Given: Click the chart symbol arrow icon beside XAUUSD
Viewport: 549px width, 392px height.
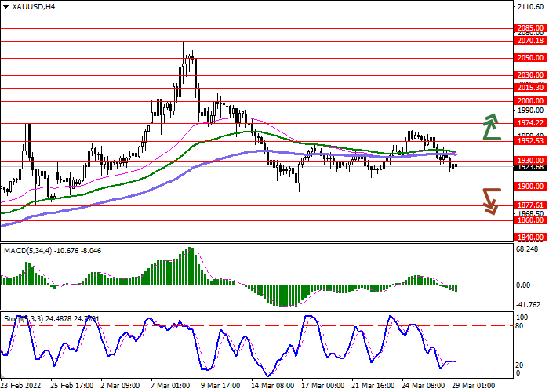Looking at the screenshot, I should (6, 6).
